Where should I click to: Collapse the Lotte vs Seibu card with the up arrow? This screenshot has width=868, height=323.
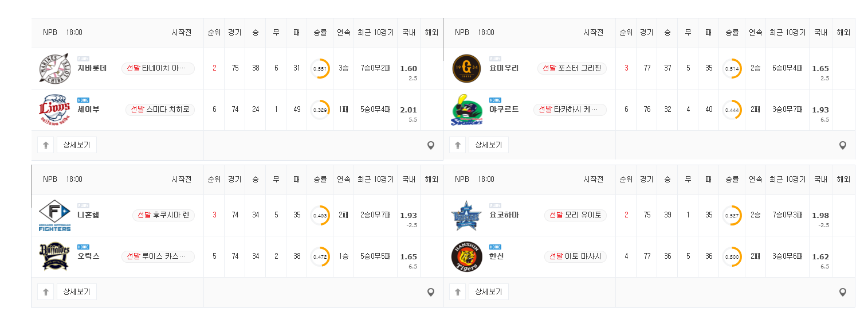pos(45,145)
